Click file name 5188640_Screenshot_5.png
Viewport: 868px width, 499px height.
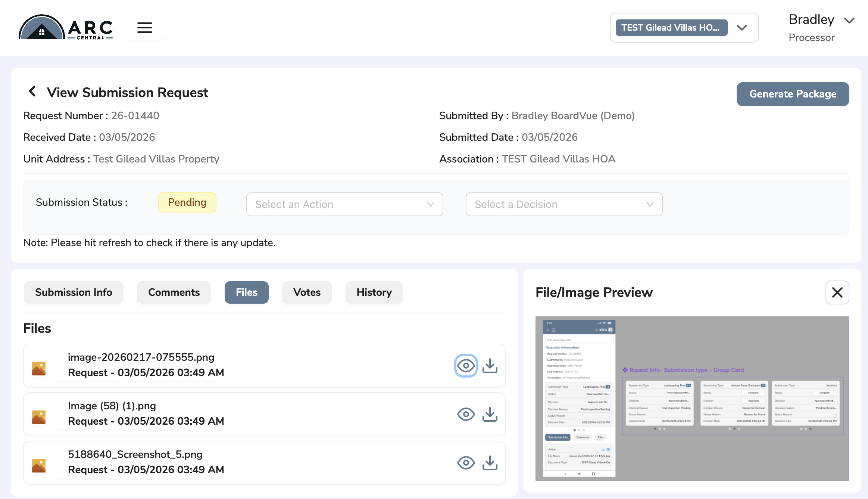(x=135, y=455)
